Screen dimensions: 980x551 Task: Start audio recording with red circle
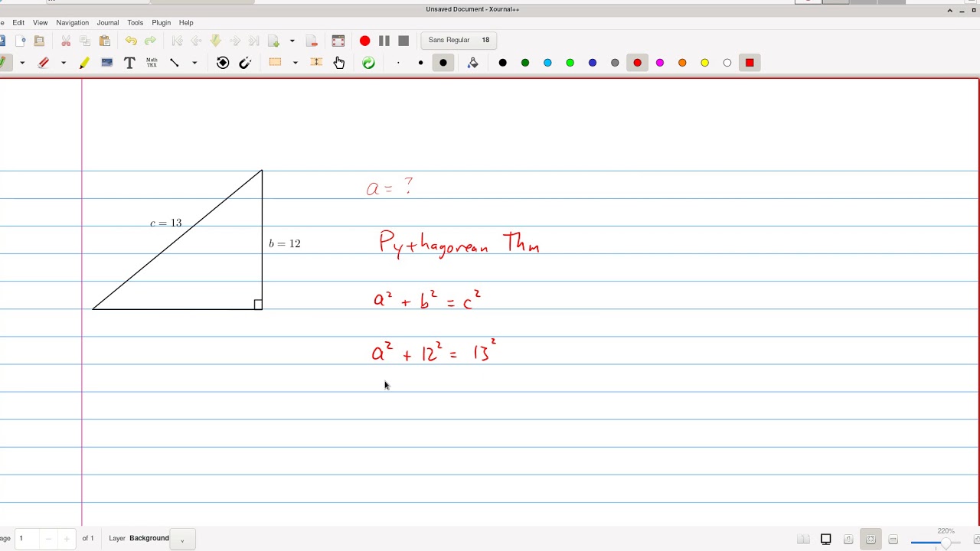pyautogui.click(x=364, y=41)
